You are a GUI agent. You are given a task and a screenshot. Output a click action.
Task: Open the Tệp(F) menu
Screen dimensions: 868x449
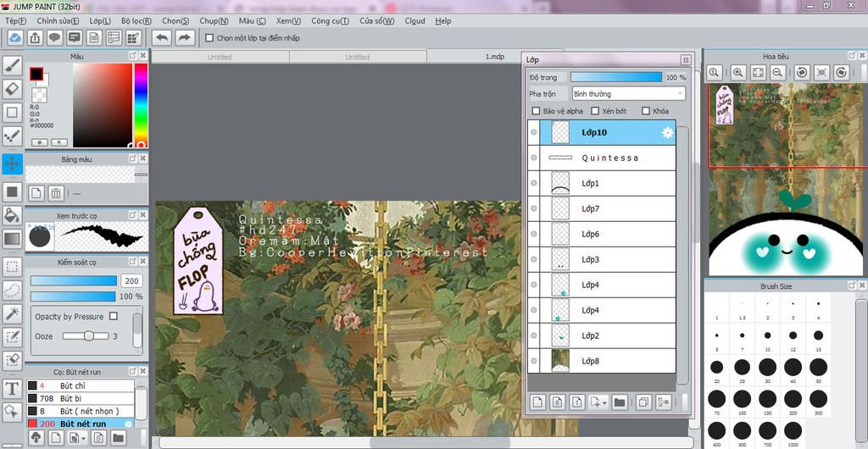15,21
